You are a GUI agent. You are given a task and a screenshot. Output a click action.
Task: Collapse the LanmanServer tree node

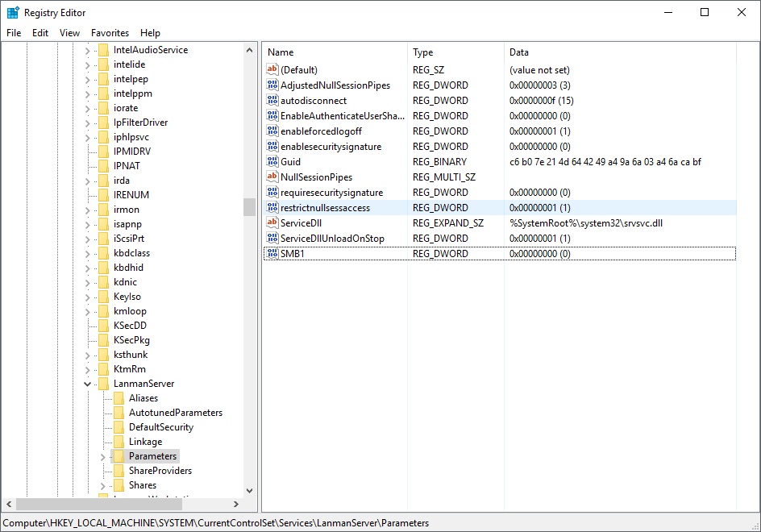coord(88,384)
